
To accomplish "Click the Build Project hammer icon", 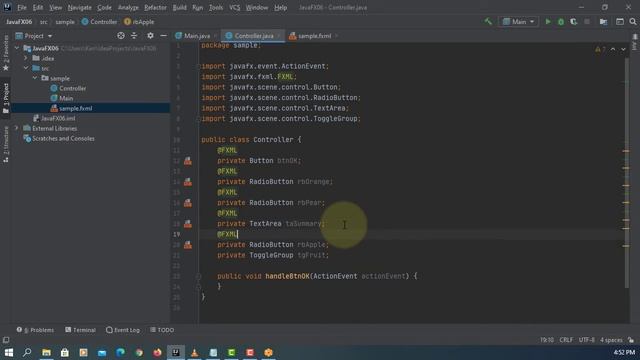I will [488, 22].
